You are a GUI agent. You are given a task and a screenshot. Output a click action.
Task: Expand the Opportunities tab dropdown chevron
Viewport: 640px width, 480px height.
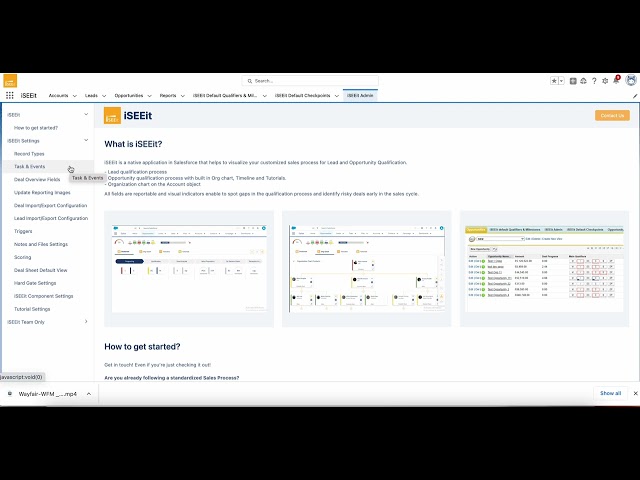click(149, 96)
